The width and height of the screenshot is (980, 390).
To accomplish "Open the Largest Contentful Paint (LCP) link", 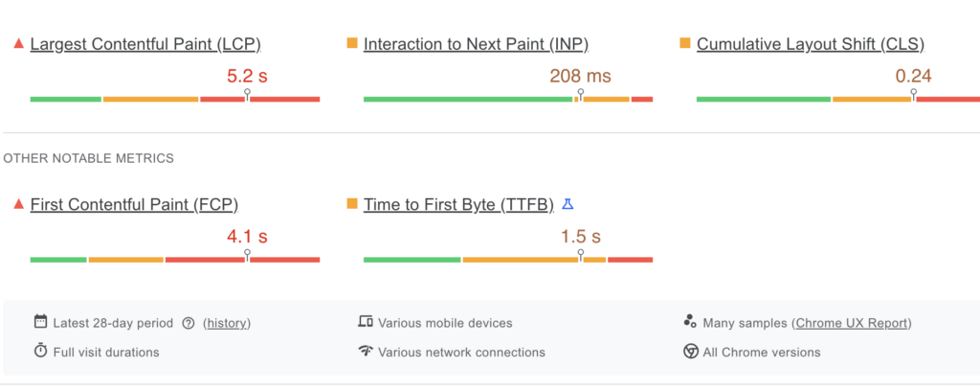I will click(145, 44).
